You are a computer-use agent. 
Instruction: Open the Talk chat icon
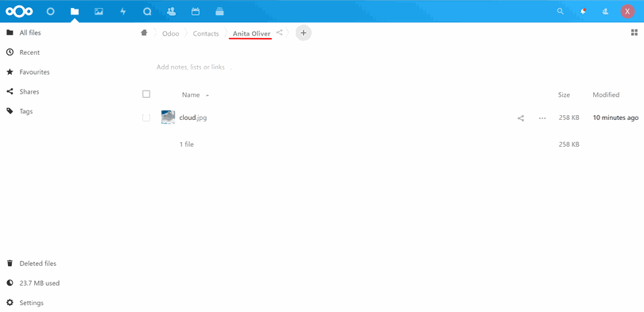(147, 11)
